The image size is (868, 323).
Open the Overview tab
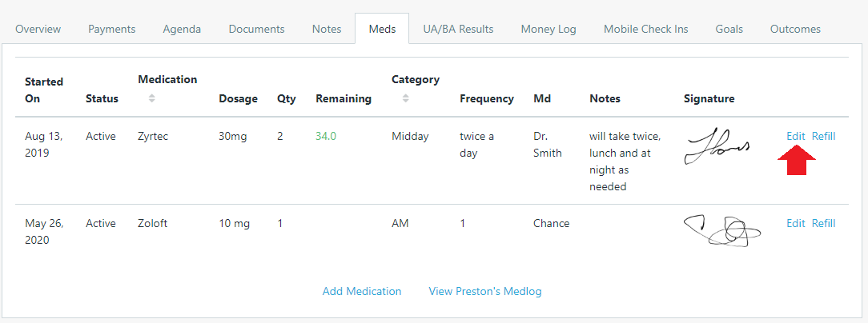coord(38,29)
